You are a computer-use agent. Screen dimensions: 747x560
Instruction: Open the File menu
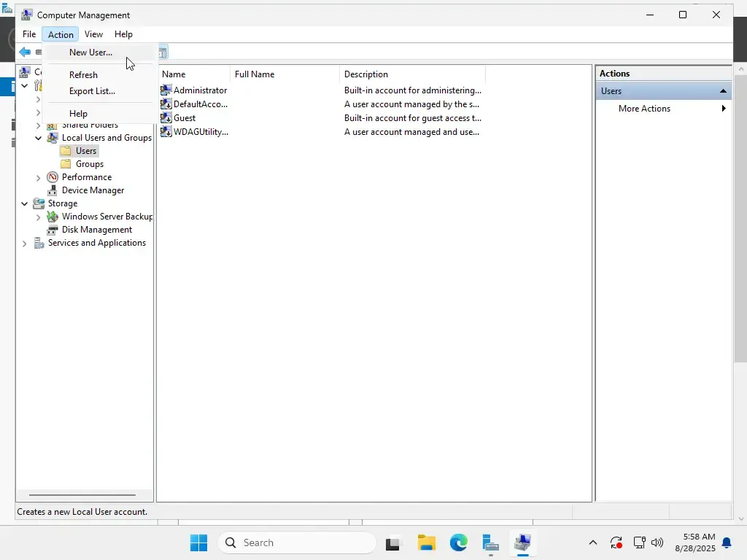pyautogui.click(x=29, y=34)
